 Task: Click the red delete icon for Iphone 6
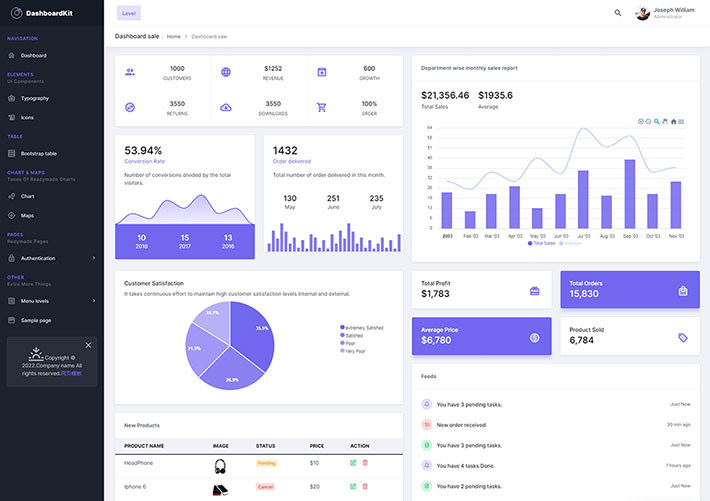[365, 486]
